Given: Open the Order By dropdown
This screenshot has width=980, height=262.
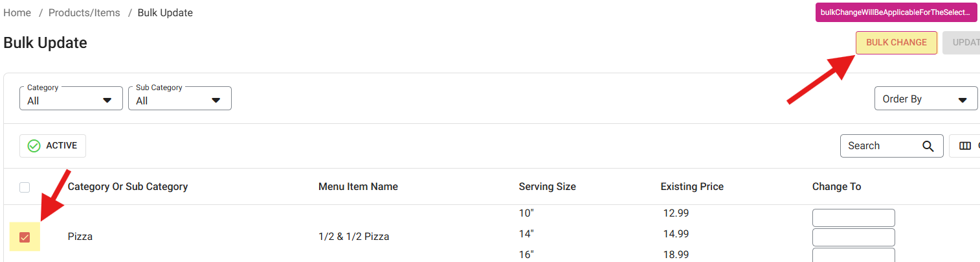Looking at the screenshot, I should click(925, 99).
